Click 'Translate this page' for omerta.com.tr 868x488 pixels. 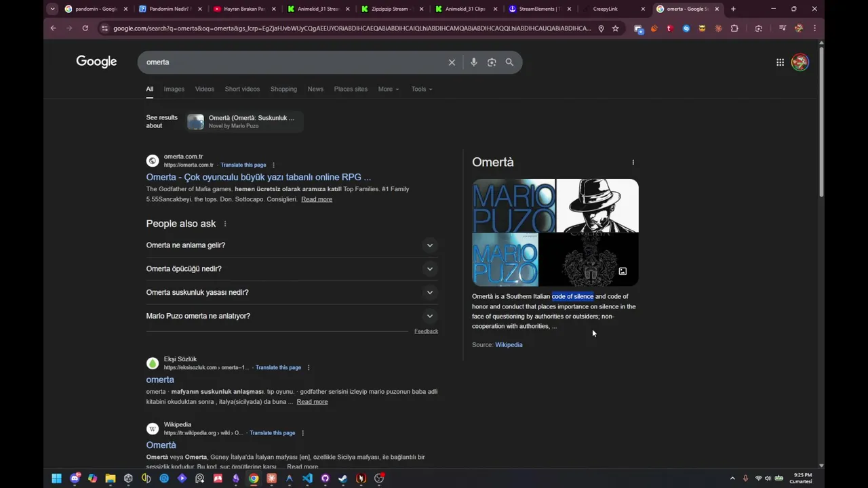[x=243, y=165]
